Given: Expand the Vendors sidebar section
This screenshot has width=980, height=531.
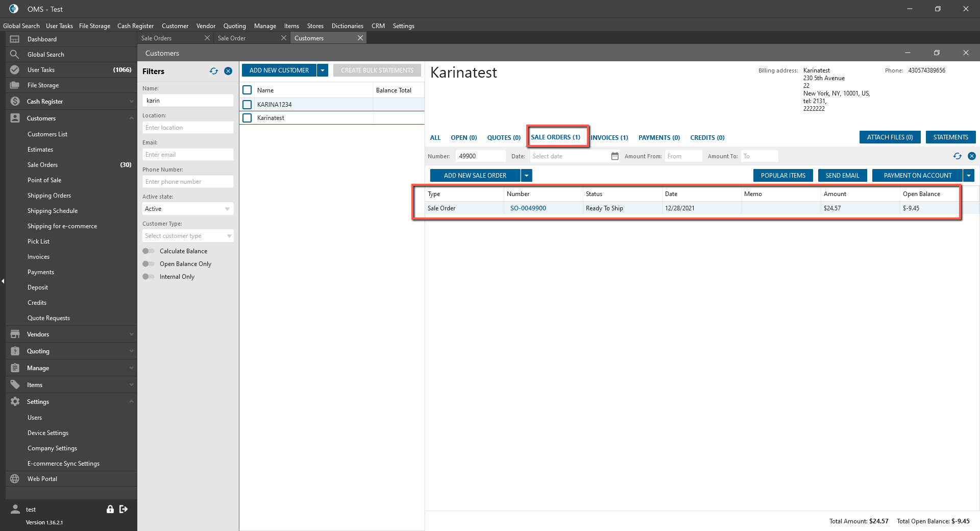Looking at the screenshot, I should coord(131,334).
